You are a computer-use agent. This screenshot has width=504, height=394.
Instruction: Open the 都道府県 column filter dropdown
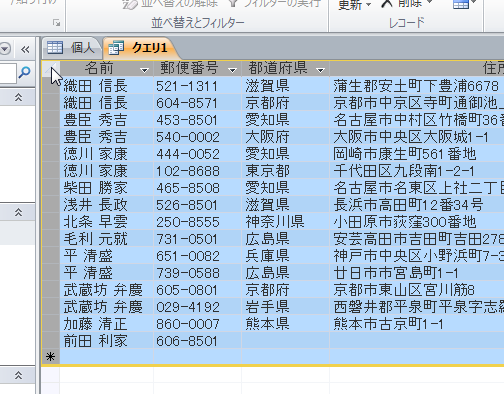point(320,70)
